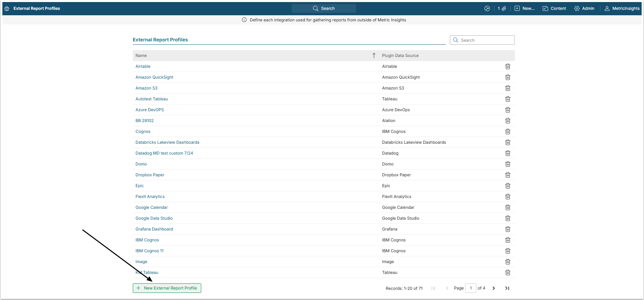This screenshot has width=644, height=300.
Task: Delete the IBM Cognos 11 profile
Action: point(507,251)
